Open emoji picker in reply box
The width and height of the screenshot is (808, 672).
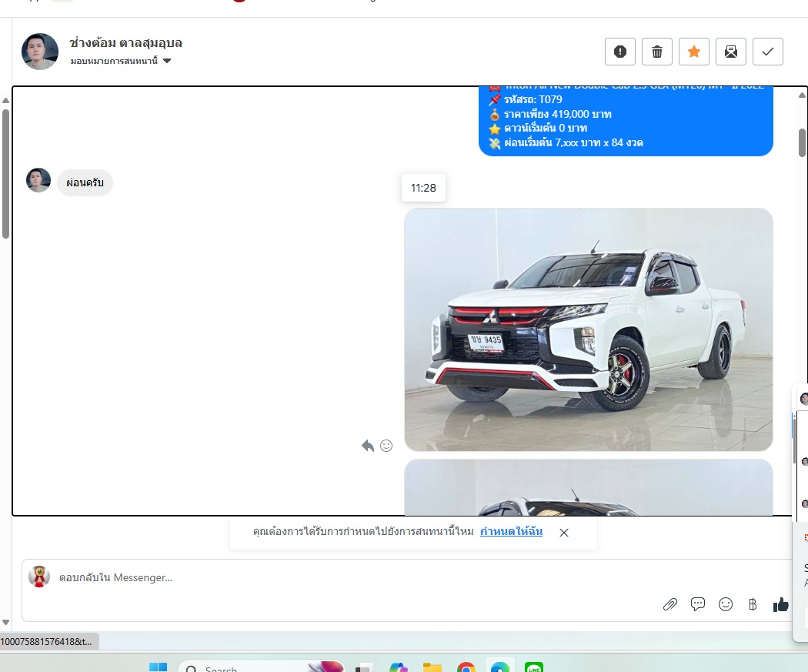(x=726, y=604)
